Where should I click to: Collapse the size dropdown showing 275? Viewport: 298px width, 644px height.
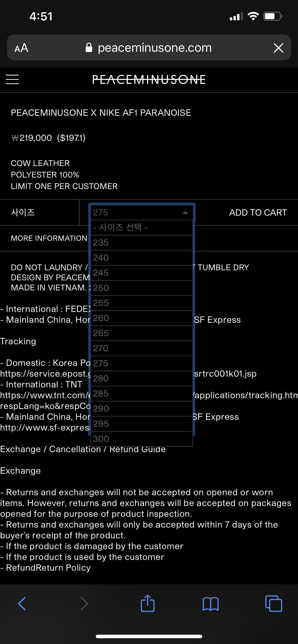tap(142, 213)
